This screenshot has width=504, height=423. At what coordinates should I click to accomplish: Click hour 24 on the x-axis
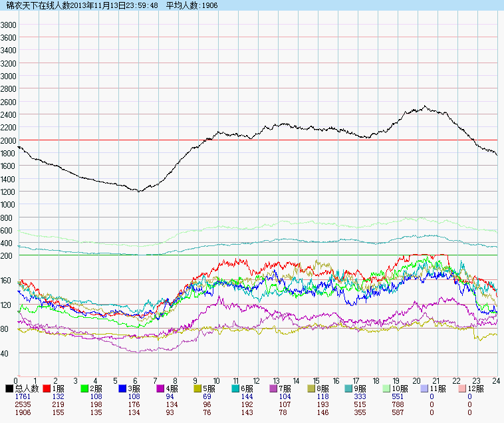pyautogui.click(x=495, y=380)
